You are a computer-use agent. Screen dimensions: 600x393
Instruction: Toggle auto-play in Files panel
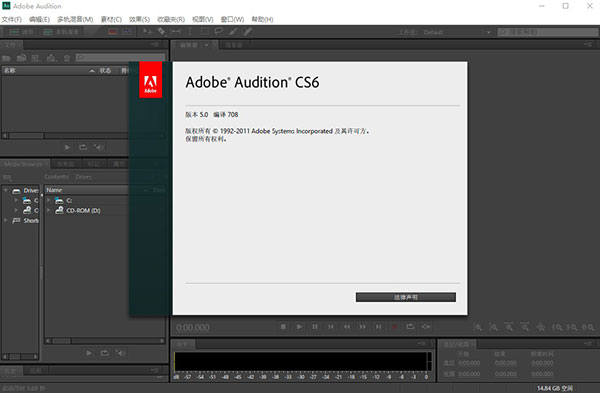pos(99,147)
